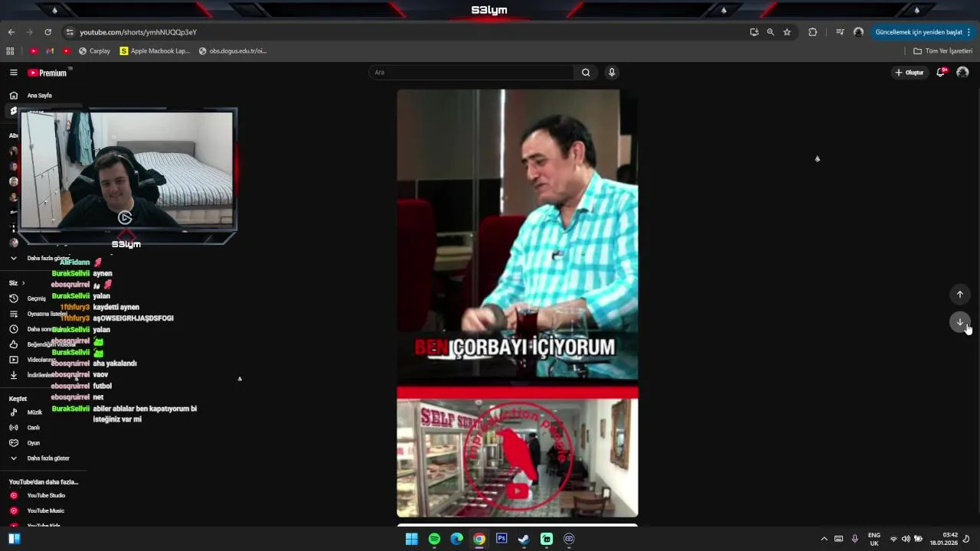Show hidden tray icons chevron
The height and width of the screenshot is (551, 980).
(x=824, y=539)
